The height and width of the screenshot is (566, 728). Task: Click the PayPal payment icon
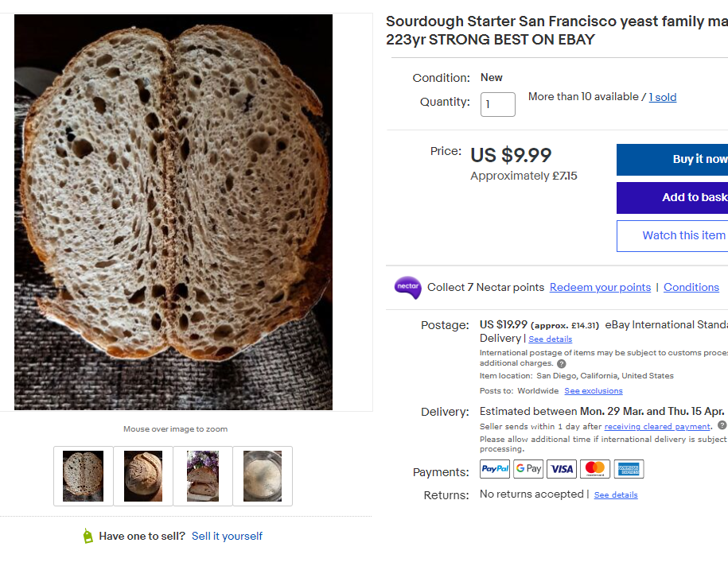[x=494, y=468]
